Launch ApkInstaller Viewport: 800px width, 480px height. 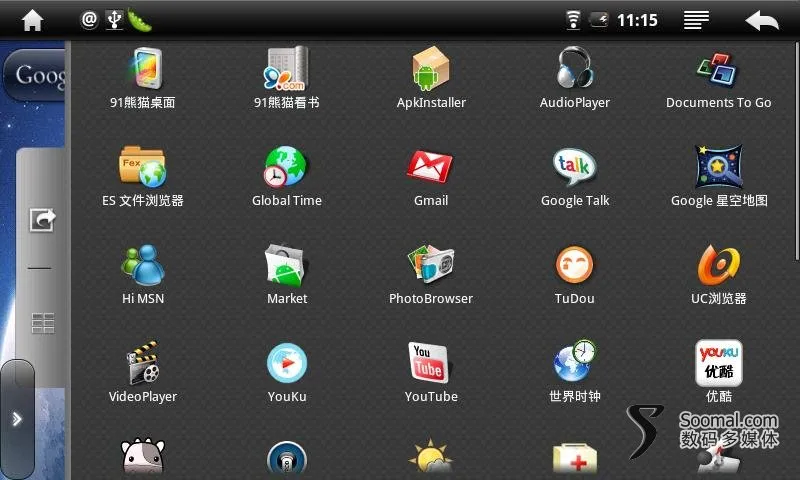(431, 78)
